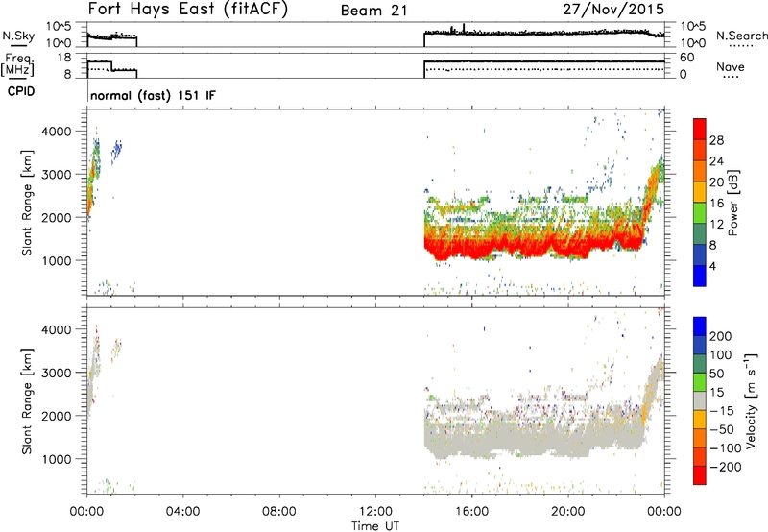Click the '28' tick on the power scale
Viewport: 768px width, 532px height.
[x=716, y=140]
